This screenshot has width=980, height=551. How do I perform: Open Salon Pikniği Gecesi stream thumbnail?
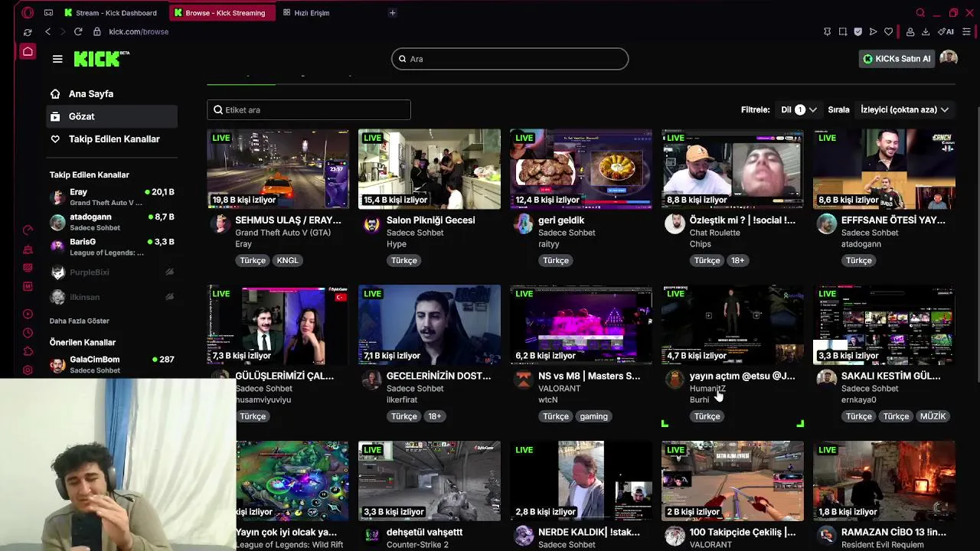coord(430,168)
